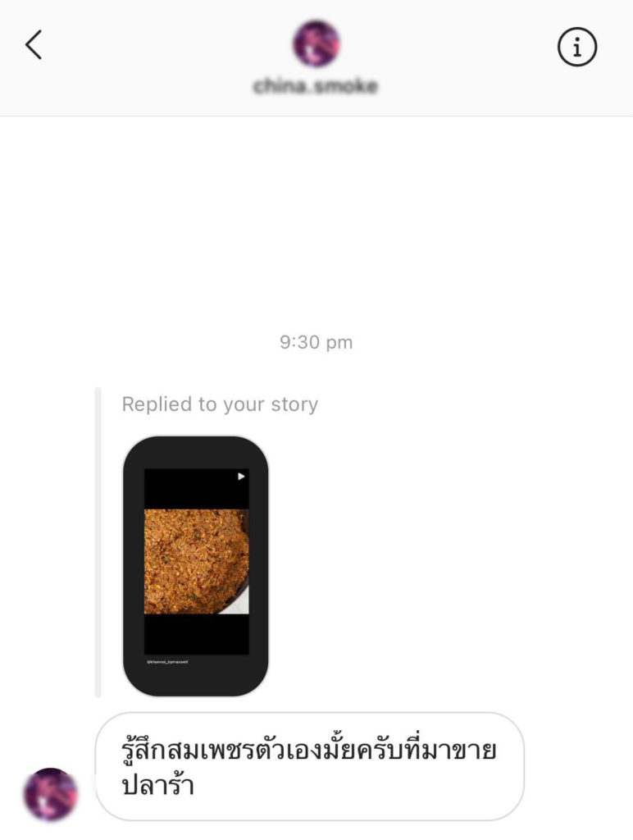
Task: Tap the @username tag at story bottom
Action: coord(167,662)
